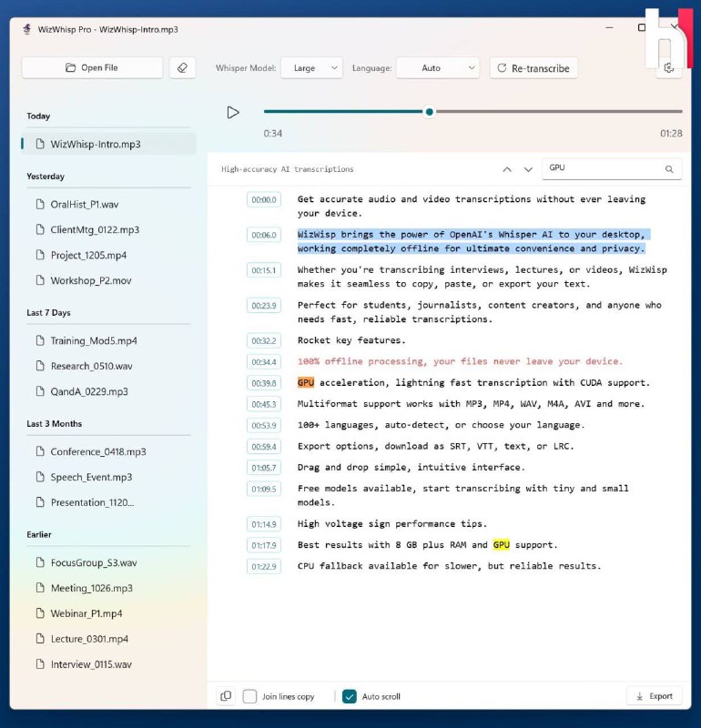Click the 00:23.9 timestamp marker
701x728 pixels.
pos(264,306)
